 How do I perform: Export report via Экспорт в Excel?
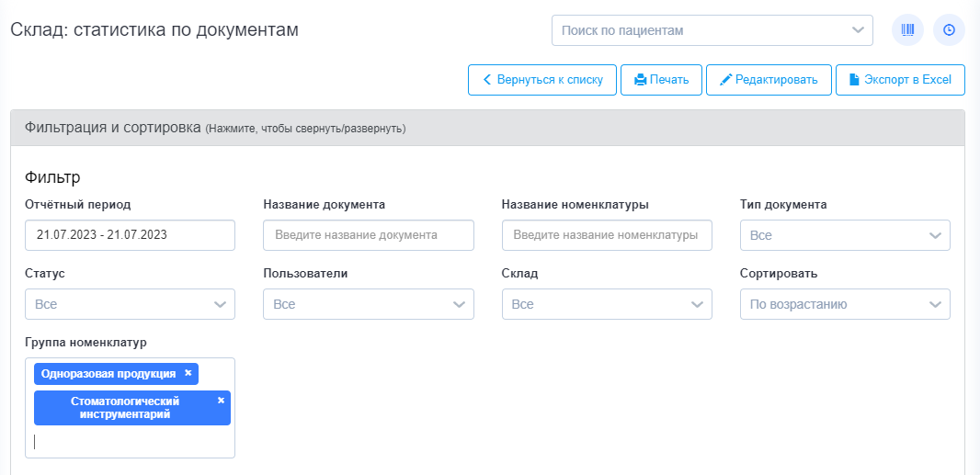(x=900, y=80)
